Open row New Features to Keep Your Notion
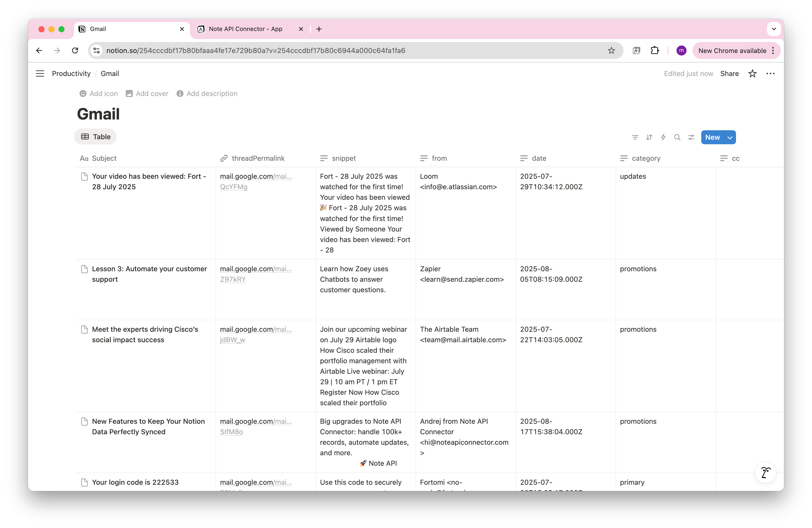812x528 pixels. [x=148, y=426]
